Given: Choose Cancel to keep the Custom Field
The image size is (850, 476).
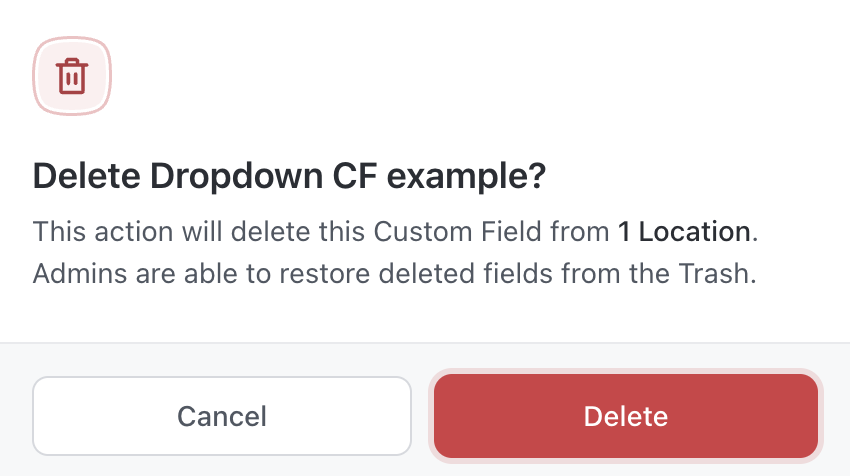Looking at the screenshot, I should [x=222, y=416].
